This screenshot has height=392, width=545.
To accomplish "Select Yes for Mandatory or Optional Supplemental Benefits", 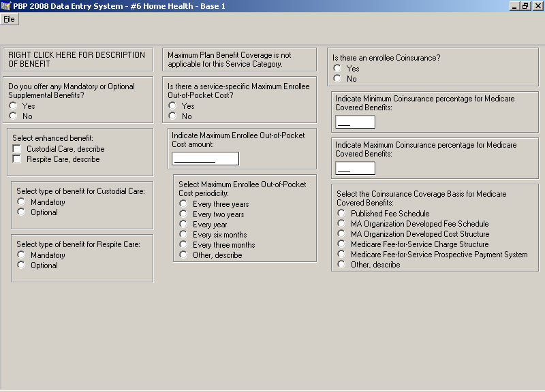I will coord(13,105).
